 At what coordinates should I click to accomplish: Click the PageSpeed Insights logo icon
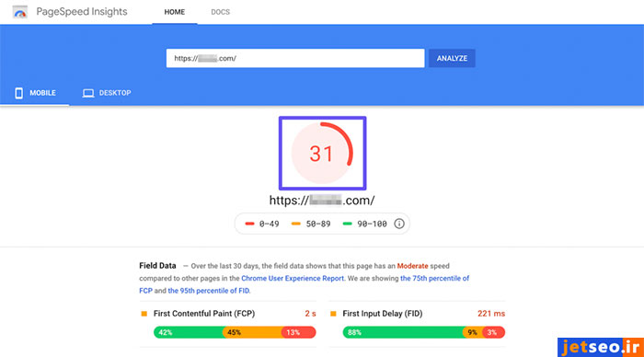19,12
